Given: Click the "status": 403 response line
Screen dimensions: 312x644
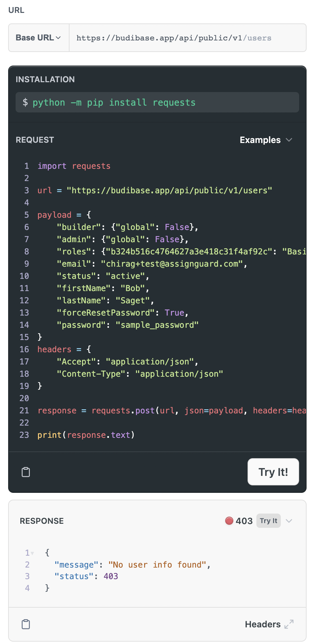Looking at the screenshot, I should point(86,576).
